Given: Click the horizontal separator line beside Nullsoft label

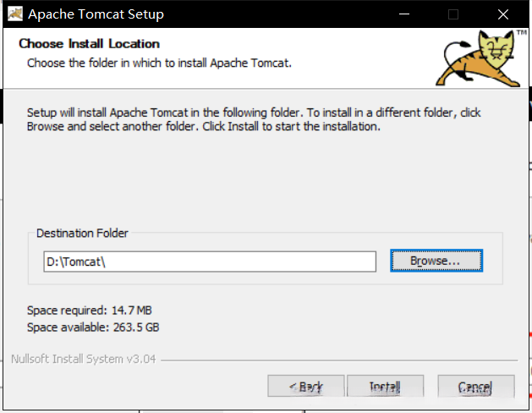Looking at the screenshot, I should click(338, 360).
